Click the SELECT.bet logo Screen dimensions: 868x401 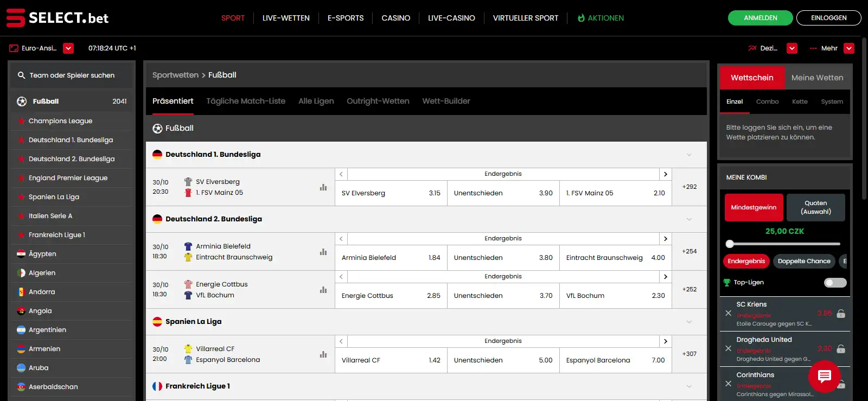pos(58,18)
